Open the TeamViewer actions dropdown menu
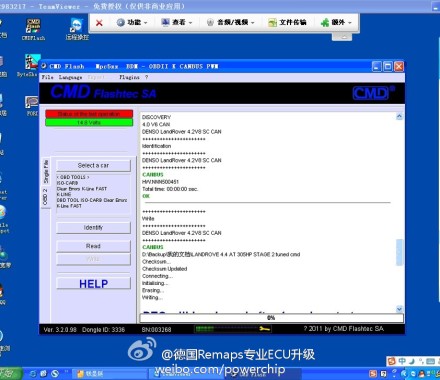Screen dimensions: 440x380 point(132,22)
